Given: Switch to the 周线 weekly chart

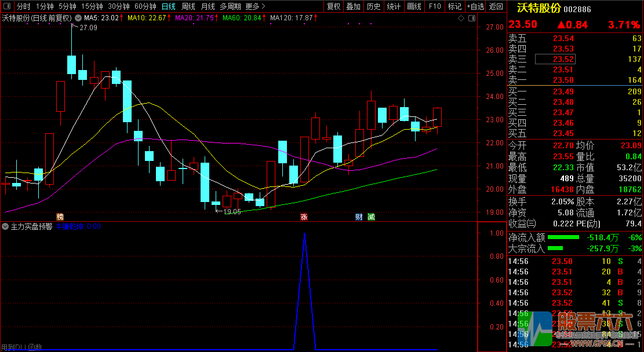Looking at the screenshot, I should 188,6.
